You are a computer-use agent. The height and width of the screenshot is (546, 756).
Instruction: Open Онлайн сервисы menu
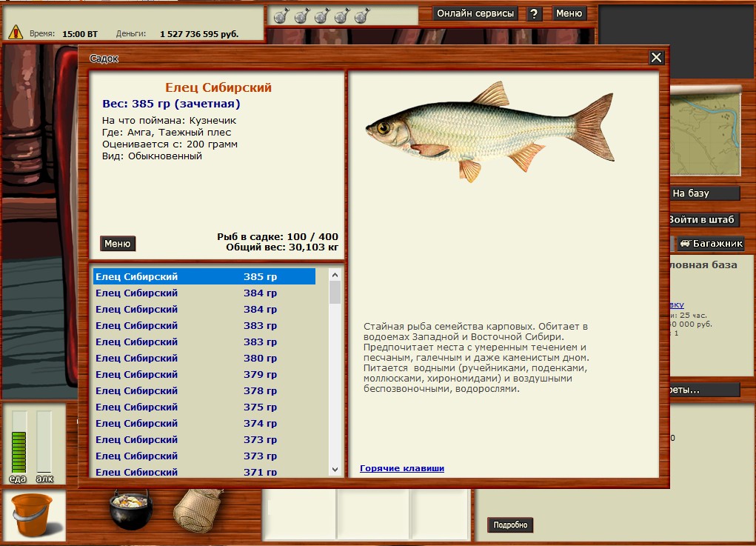pos(475,13)
